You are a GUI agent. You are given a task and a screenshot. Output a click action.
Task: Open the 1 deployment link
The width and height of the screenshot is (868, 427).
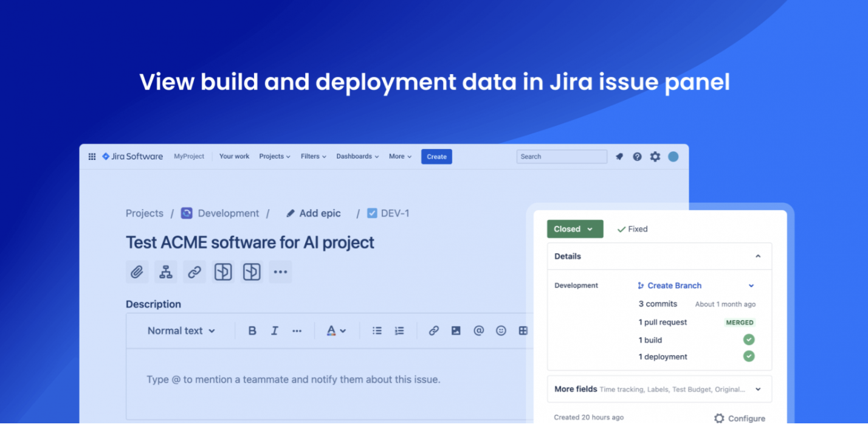point(663,357)
